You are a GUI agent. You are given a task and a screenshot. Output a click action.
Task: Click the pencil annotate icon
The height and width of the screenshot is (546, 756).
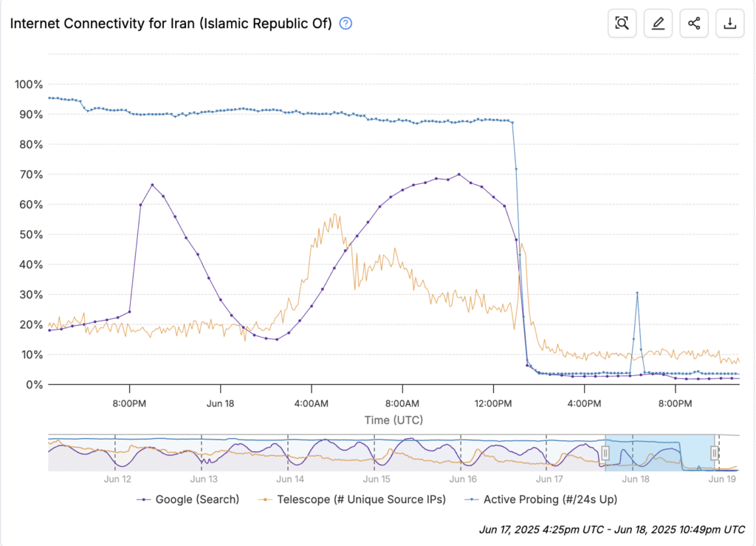[x=658, y=24]
